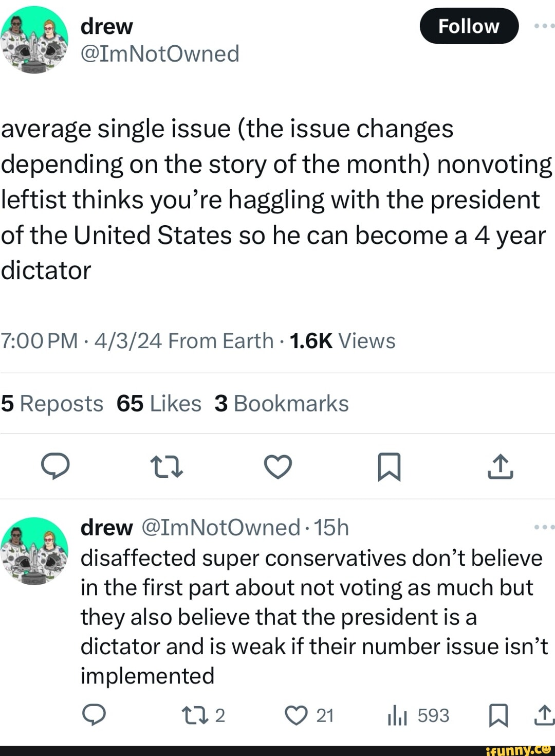The height and width of the screenshot is (756, 555).
Task: Share the reply tweet
Action: [x=545, y=715]
